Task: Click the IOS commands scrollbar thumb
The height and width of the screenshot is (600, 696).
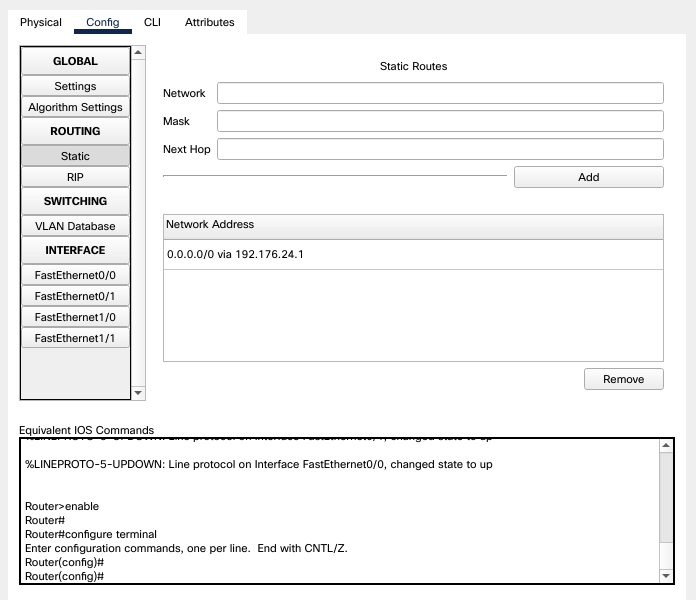Action: [x=666, y=497]
